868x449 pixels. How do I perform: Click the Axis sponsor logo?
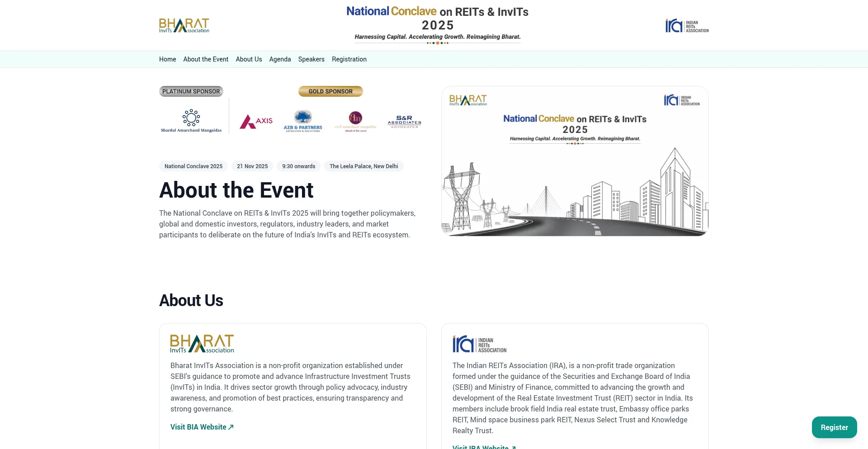(x=256, y=121)
